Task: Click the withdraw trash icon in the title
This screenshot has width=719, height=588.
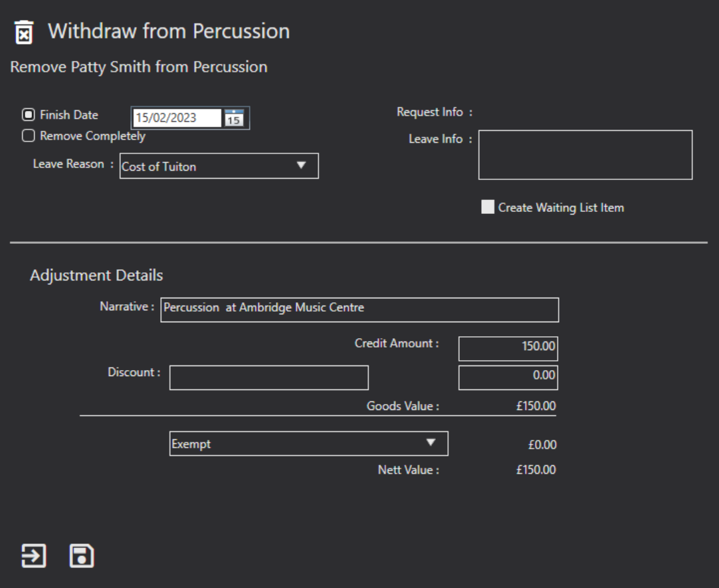Action: 24,32
